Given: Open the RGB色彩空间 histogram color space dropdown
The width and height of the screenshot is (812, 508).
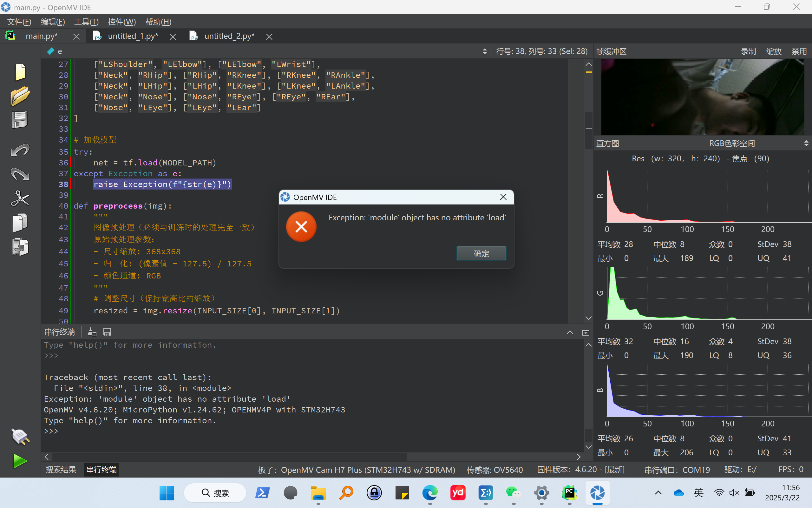Looking at the screenshot, I should coord(731,144).
